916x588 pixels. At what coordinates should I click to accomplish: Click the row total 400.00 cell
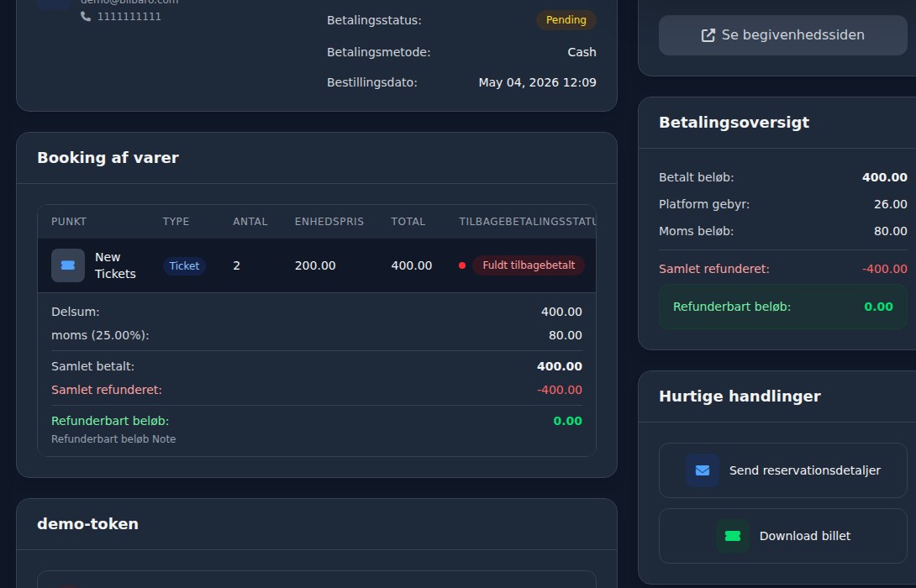tap(411, 265)
